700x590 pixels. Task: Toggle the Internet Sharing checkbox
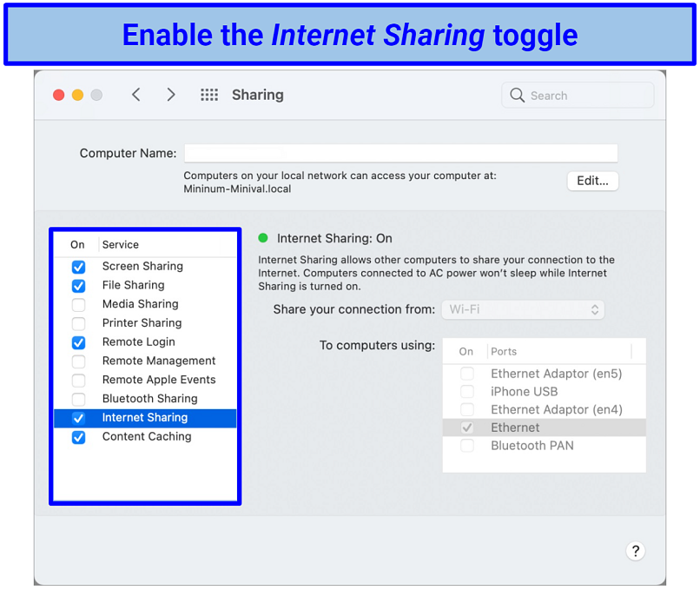(x=78, y=418)
